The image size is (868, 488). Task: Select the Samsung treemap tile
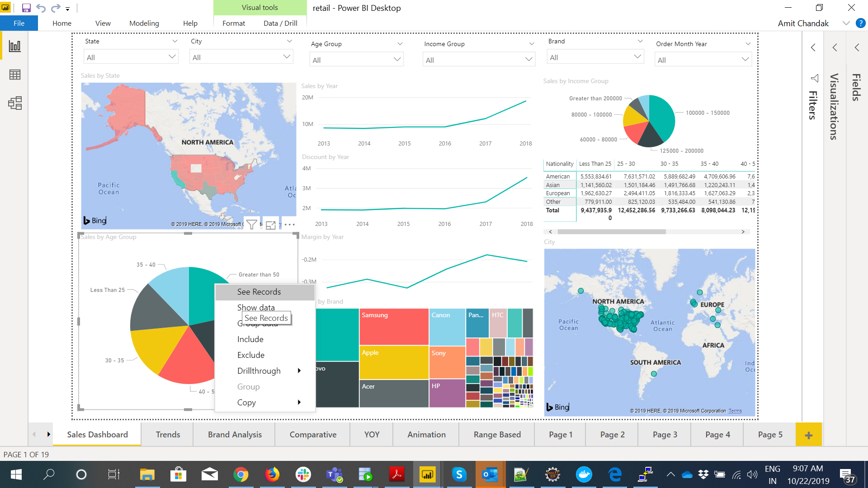point(394,327)
